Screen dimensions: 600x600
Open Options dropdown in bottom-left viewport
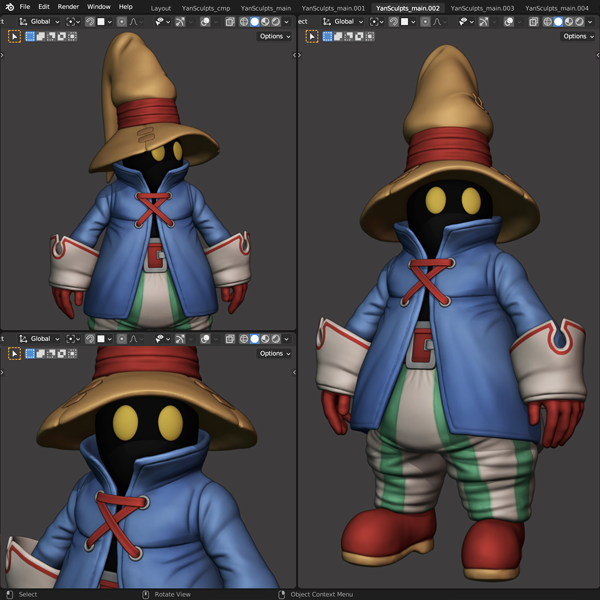coord(275,354)
